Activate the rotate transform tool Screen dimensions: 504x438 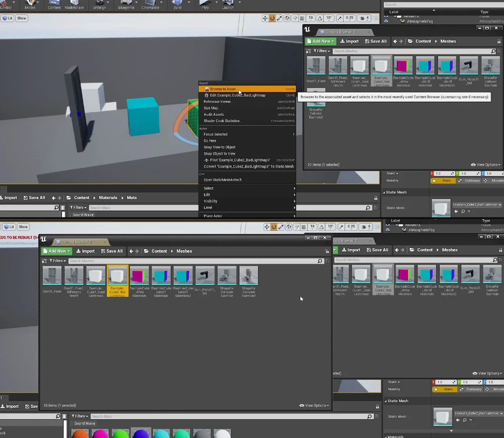272,18
